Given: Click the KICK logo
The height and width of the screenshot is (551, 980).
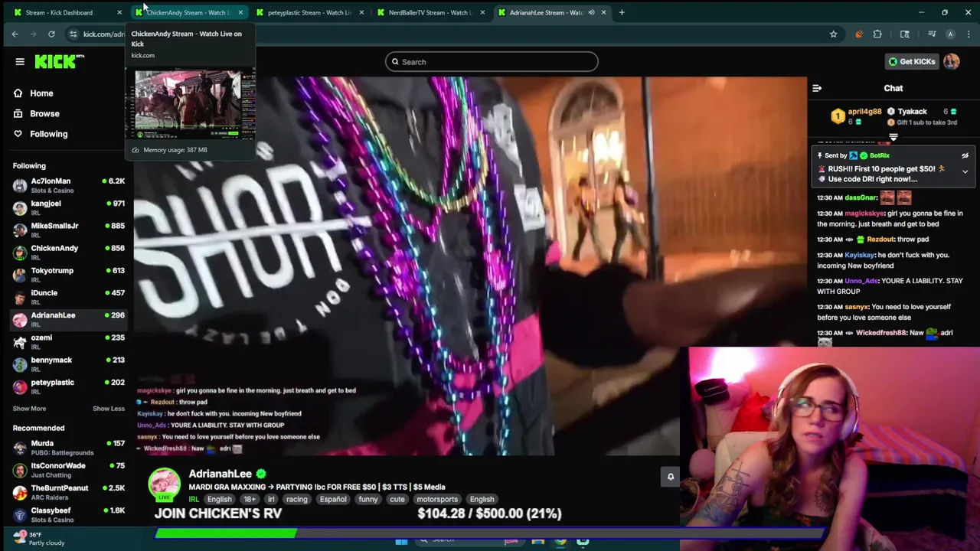Looking at the screenshot, I should click(59, 62).
